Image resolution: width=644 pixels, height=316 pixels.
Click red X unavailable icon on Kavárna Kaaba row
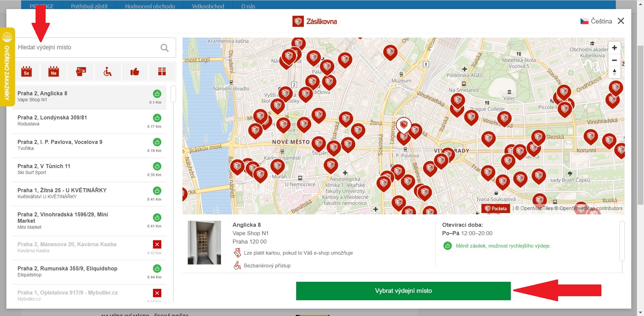157,244
